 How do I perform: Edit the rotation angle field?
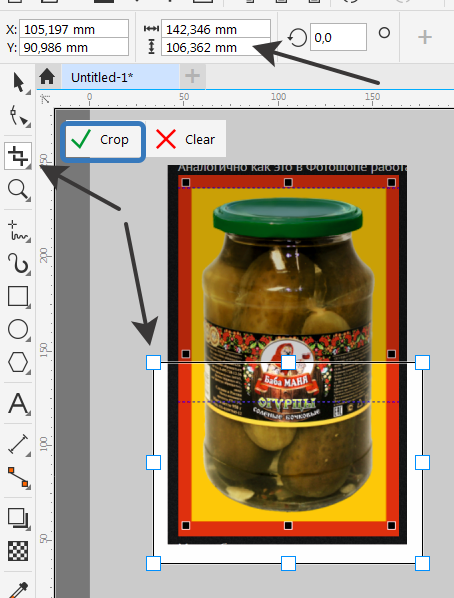click(x=338, y=37)
